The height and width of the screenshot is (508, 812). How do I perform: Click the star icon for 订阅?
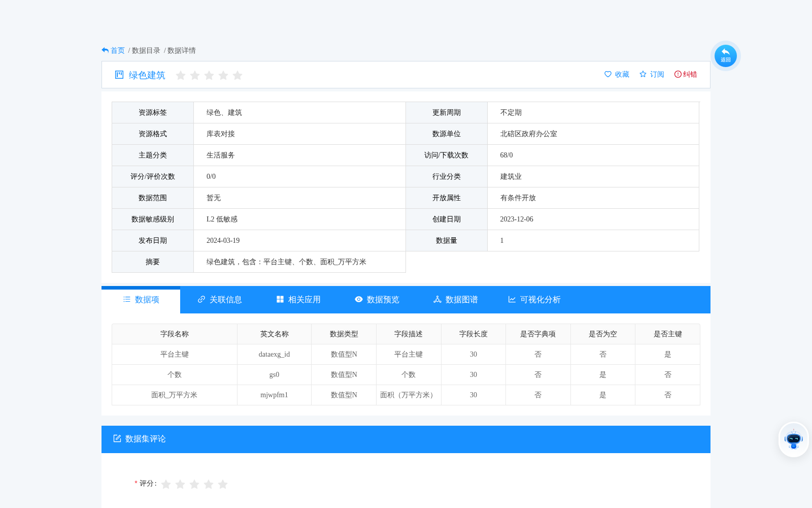pos(643,74)
